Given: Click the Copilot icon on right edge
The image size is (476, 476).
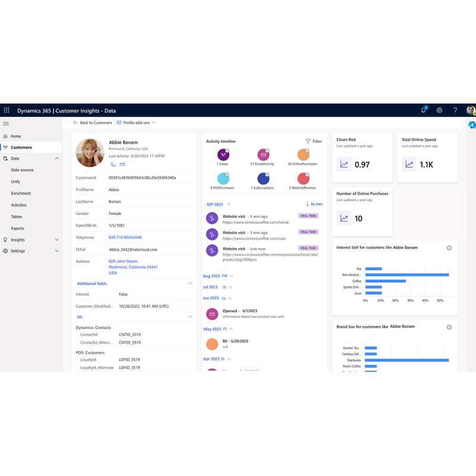Looking at the screenshot, I should pyautogui.click(x=471, y=125).
